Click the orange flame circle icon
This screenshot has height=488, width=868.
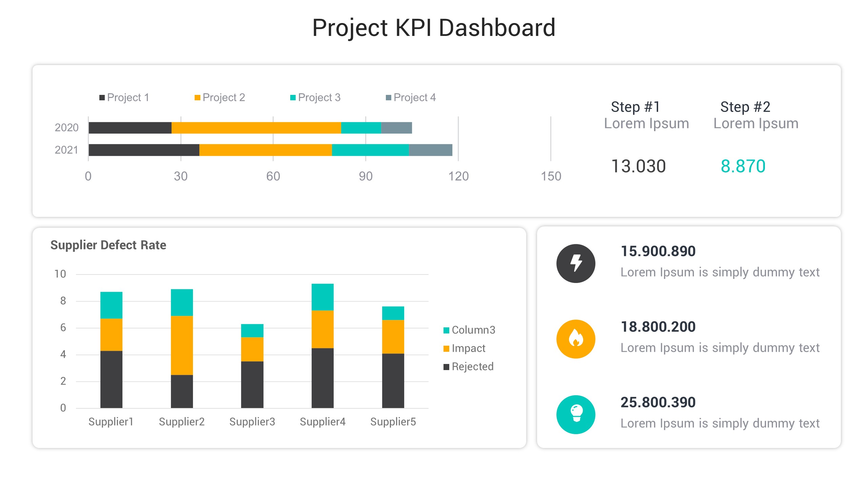pyautogui.click(x=576, y=339)
